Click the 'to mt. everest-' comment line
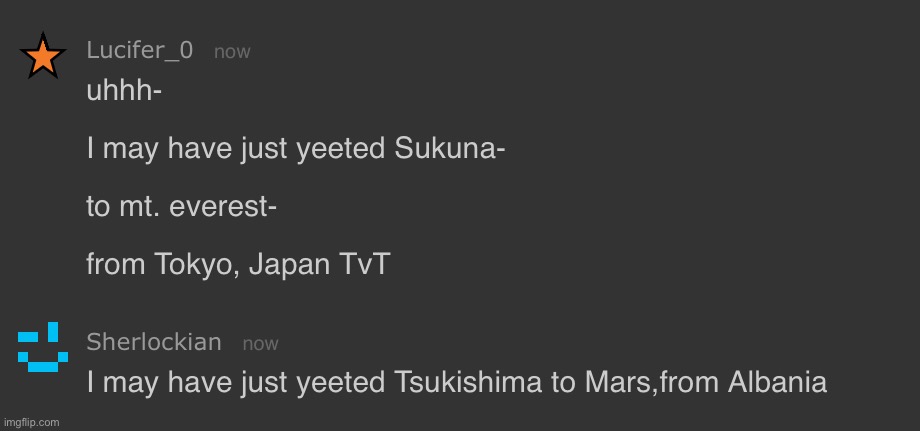Image resolution: width=920 pixels, height=431 pixels. [x=182, y=207]
